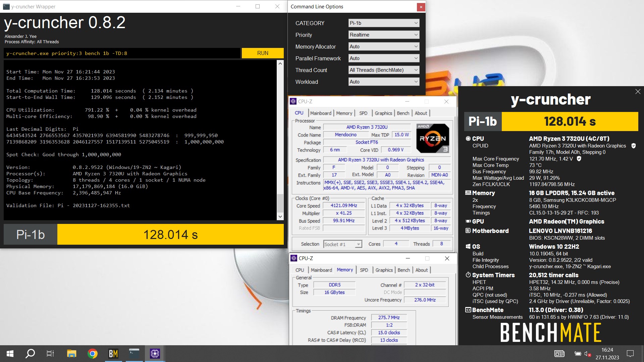
Task: Click the y-cruncher command line field
Action: pos(122,53)
